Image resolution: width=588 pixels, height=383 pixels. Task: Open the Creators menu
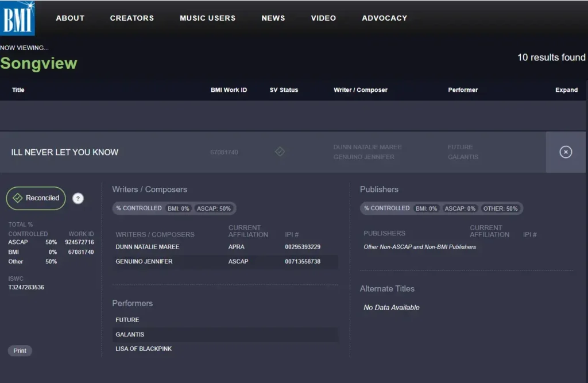[x=132, y=18]
